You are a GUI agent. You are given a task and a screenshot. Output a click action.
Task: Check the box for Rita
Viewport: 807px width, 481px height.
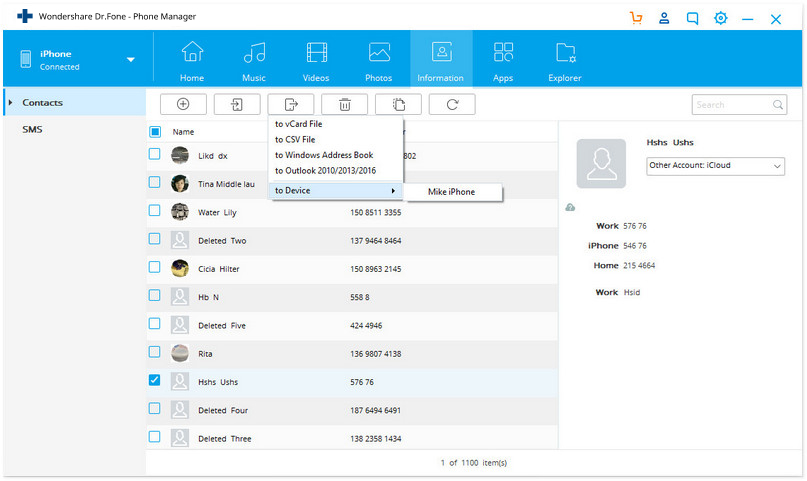154,352
